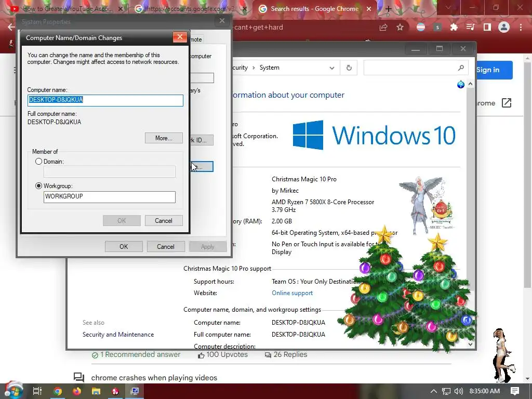532x399 pixels.
Task: Toggle Chrome's side panel icon
Action: (487, 27)
